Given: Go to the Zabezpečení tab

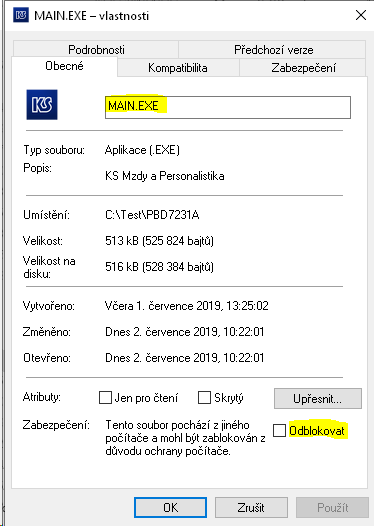Looking at the screenshot, I should (x=303, y=68).
